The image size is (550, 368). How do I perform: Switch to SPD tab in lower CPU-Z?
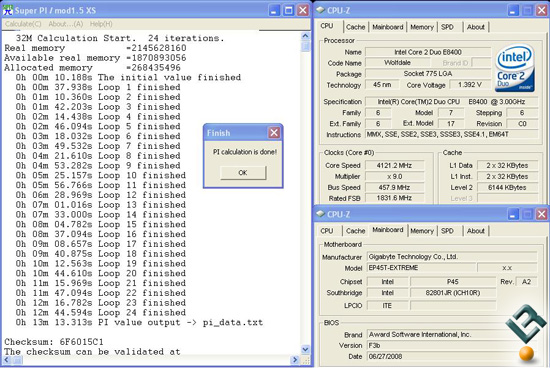[447, 231]
